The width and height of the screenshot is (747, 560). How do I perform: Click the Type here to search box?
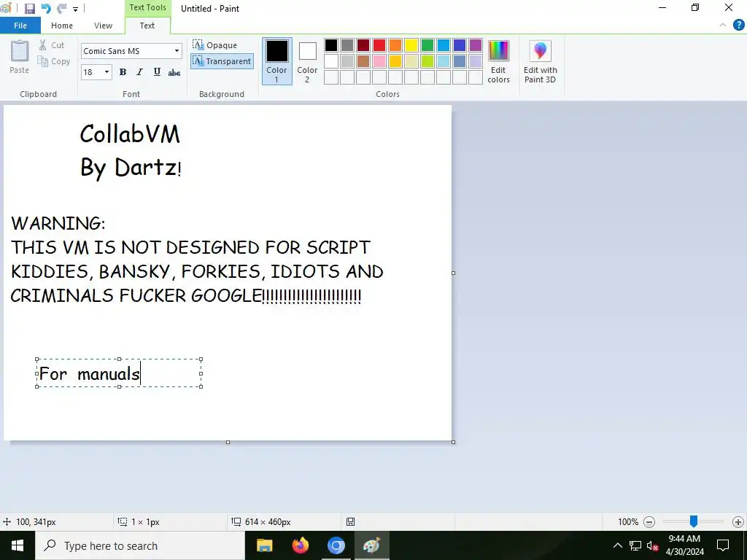pos(140,545)
